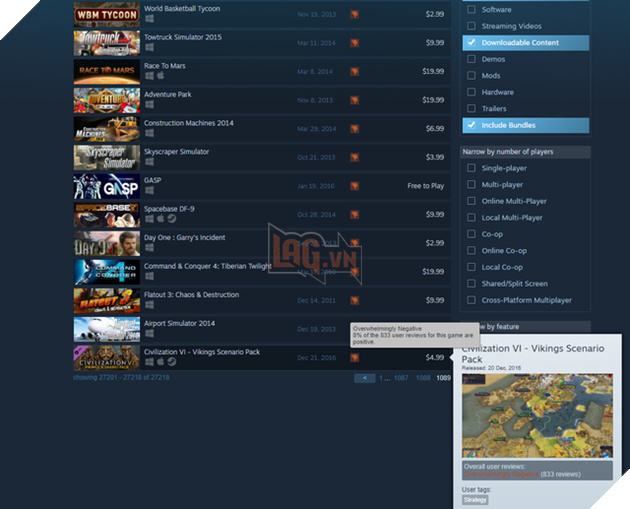This screenshot has height=509, width=630.
Task: Check the Software filter box
Action: coord(471,9)
